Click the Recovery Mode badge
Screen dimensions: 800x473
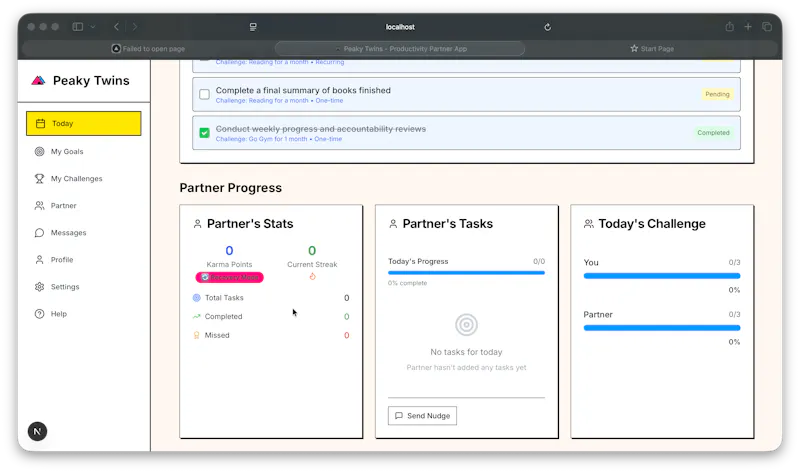(230, 278)
